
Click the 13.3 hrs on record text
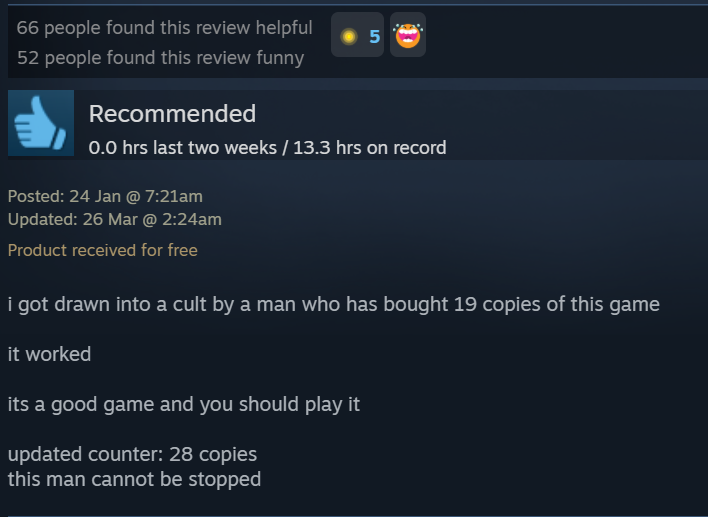[370, 148]
